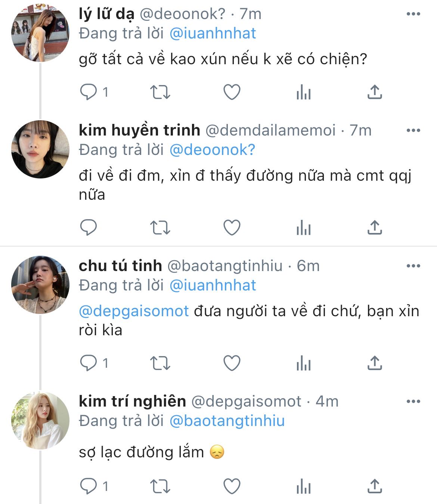Open the @deoonok? reply-to link
Image resolution: width=437 pixels, height=504 pixels.
212,150
